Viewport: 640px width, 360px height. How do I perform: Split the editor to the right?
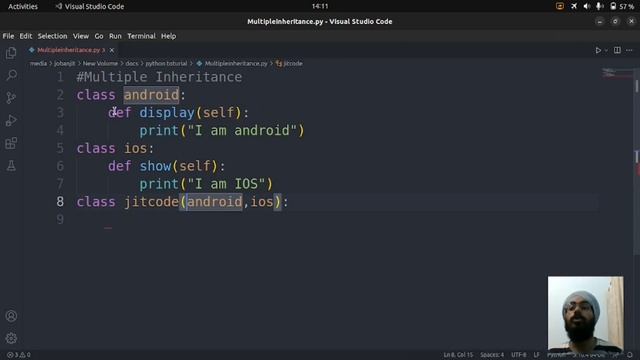[x=617, y=50]
